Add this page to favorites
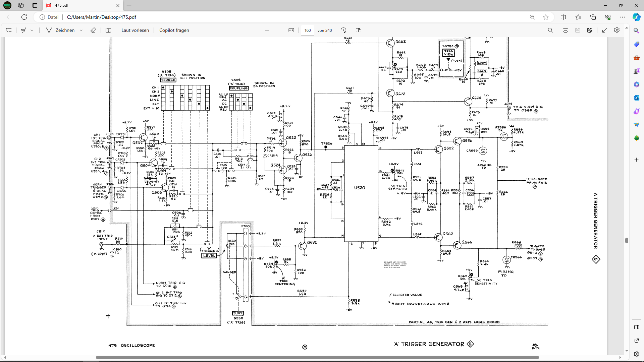The image size is (644, 362). (546, 17)
